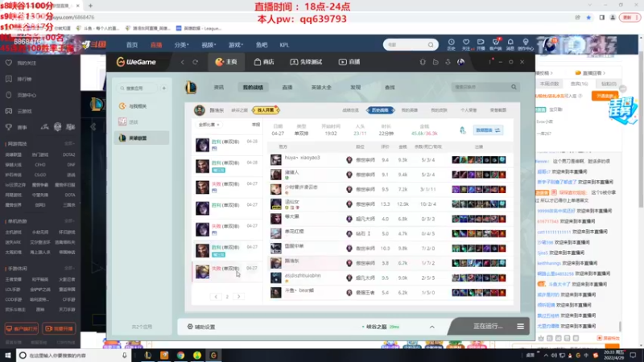Select 英雄联盟 in WeGame sidebar

[x=142, y=138]
